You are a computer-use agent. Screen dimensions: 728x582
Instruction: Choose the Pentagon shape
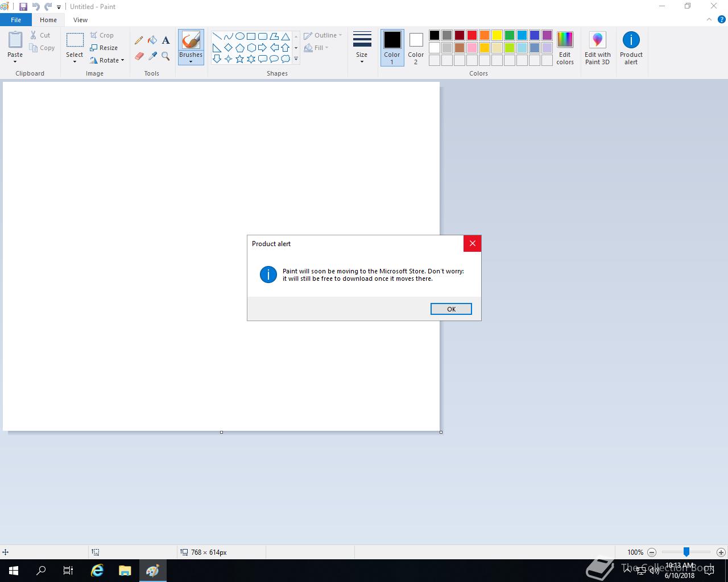(x=239, y=48)
